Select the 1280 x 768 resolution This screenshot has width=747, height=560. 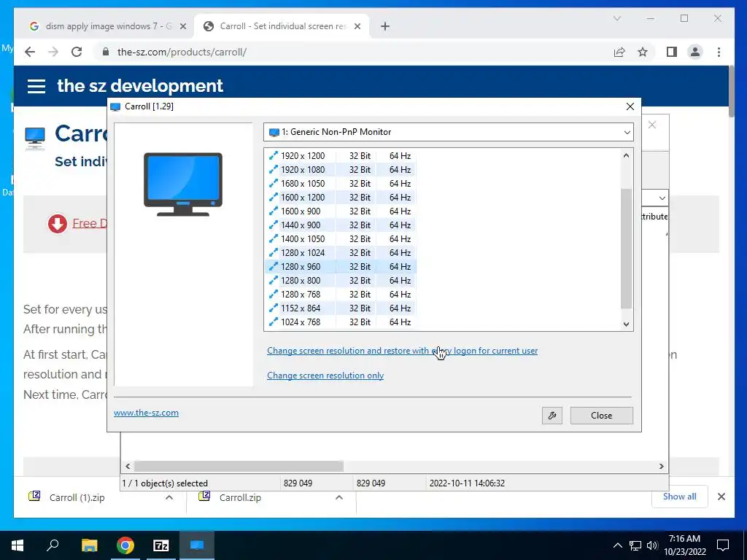point(340,295)
